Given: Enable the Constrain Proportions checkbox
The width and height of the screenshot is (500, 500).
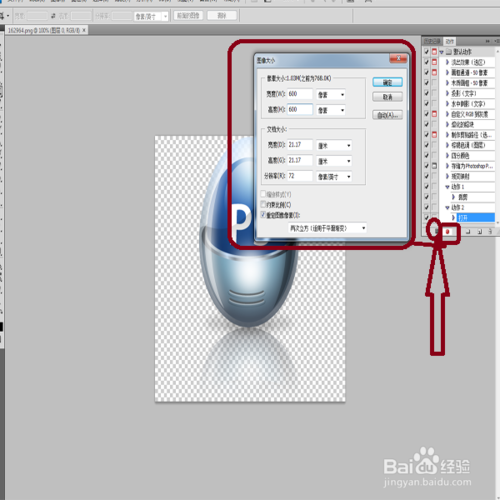Looking at the screenshot, I should point(263,204).
